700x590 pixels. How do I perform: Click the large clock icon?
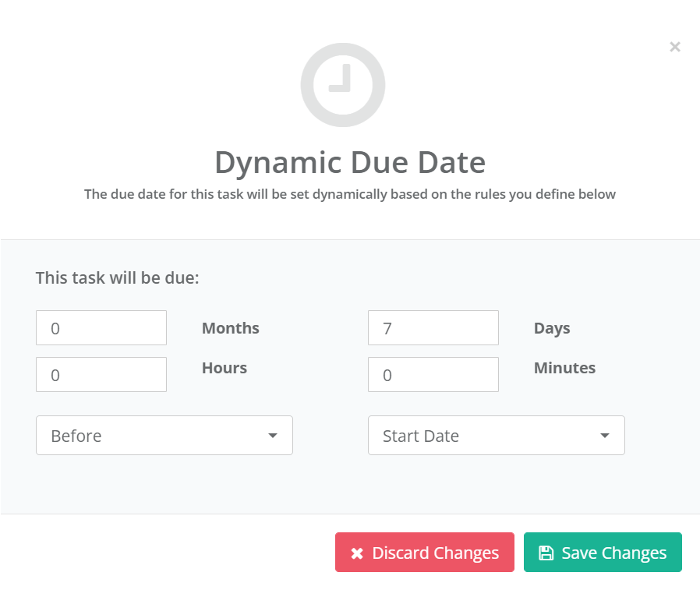click(x=343, y=85)
